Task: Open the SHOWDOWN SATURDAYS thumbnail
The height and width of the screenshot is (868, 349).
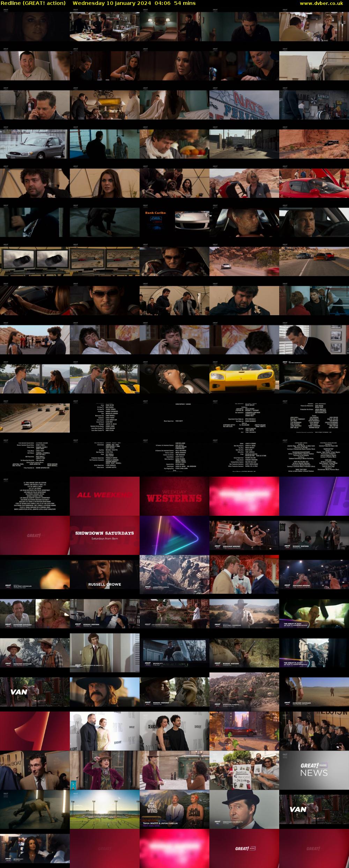Action: click(105, 535)
